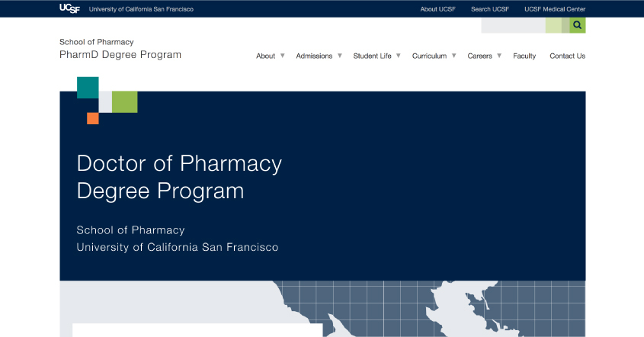The height and width of the screenshot is (337, 644).
Task: Open the Admissions navigation item
Action: pyautogui.click(x=314, y=56)
